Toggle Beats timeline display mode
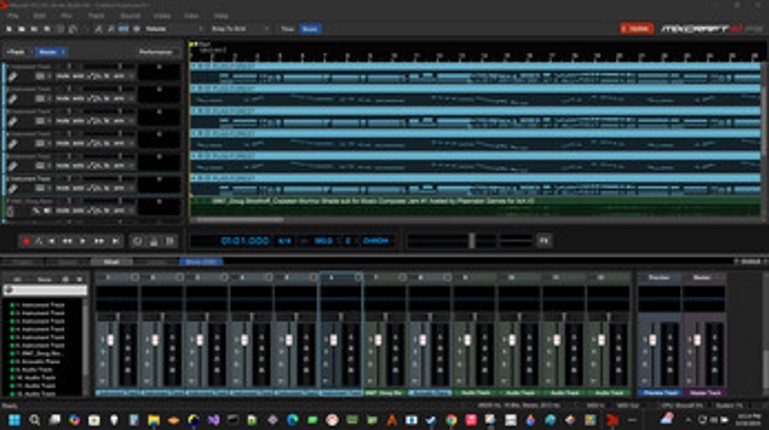Viewport: 769px width, 430px height. tap(311, 30)
